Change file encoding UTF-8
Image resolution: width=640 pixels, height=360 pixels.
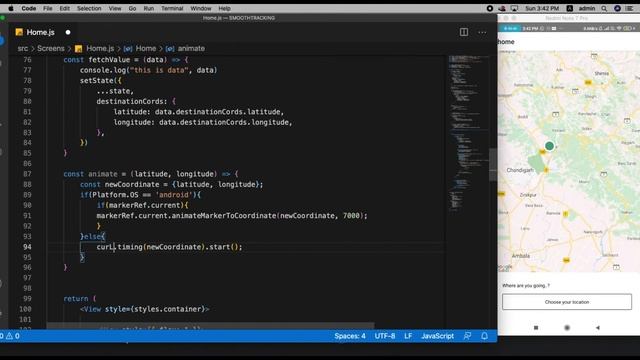point(384,336)
